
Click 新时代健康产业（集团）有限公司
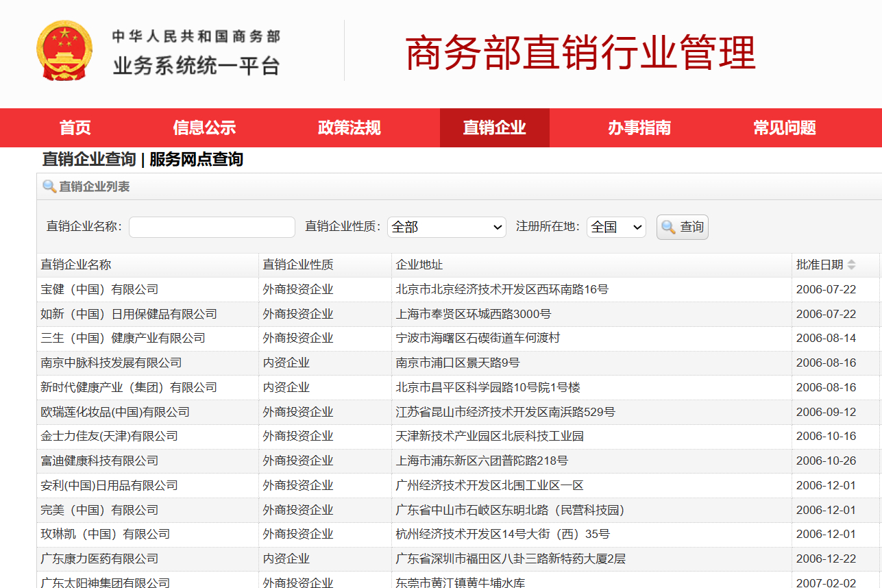(x=129, y=387)
